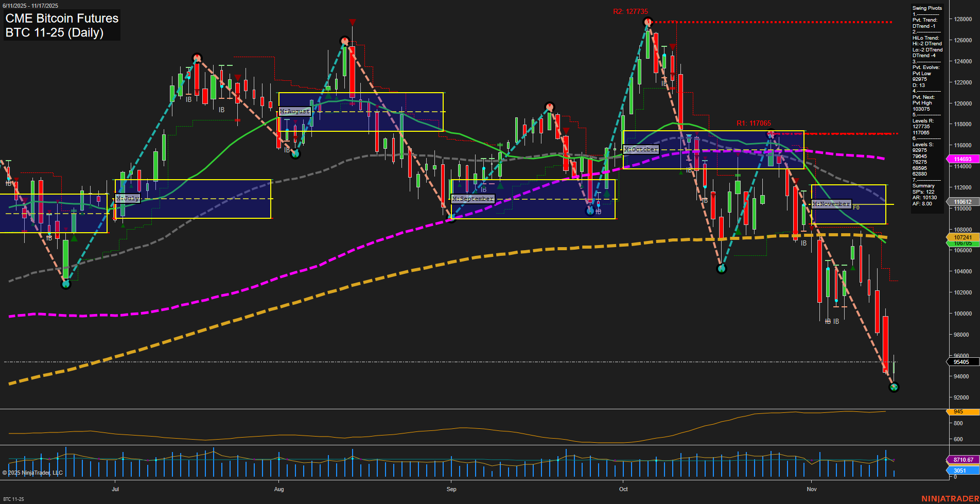
Task: Click the M:November monthly range label
Action: pos(831,204)
